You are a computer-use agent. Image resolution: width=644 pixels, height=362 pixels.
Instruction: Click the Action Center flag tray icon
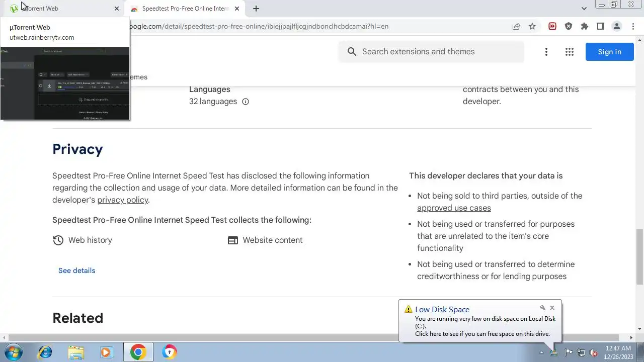[569, 352]
